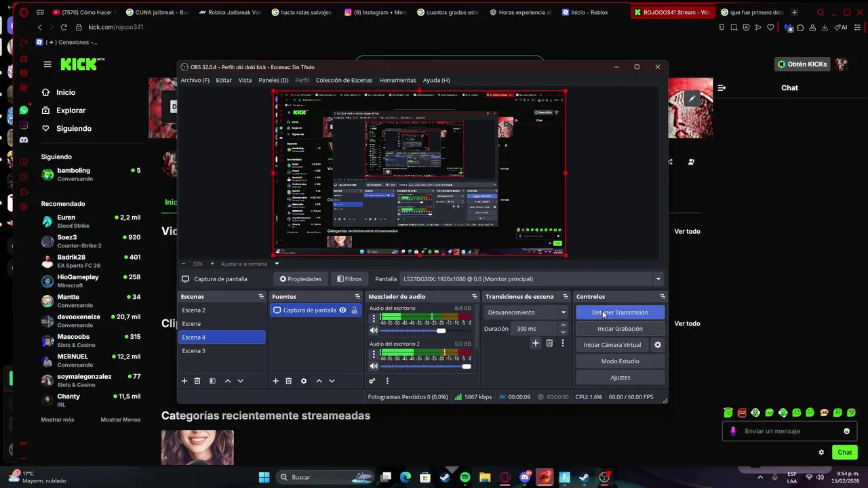
Task: Undock the Fuentes panel
Action: pyautogui.click(x=357, y=296)
